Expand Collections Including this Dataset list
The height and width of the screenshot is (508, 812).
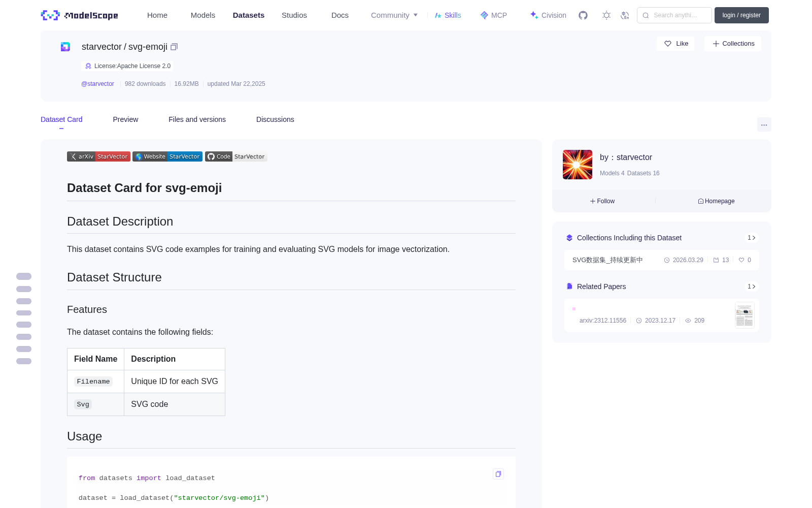coord(752,238)
